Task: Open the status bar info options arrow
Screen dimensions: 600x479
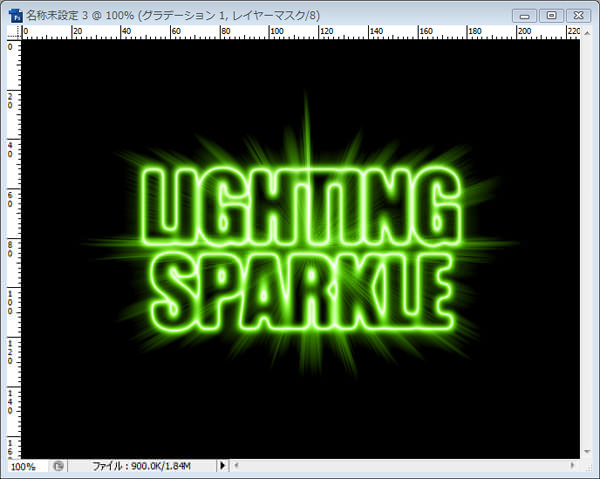Action: [x=223, y=466]
